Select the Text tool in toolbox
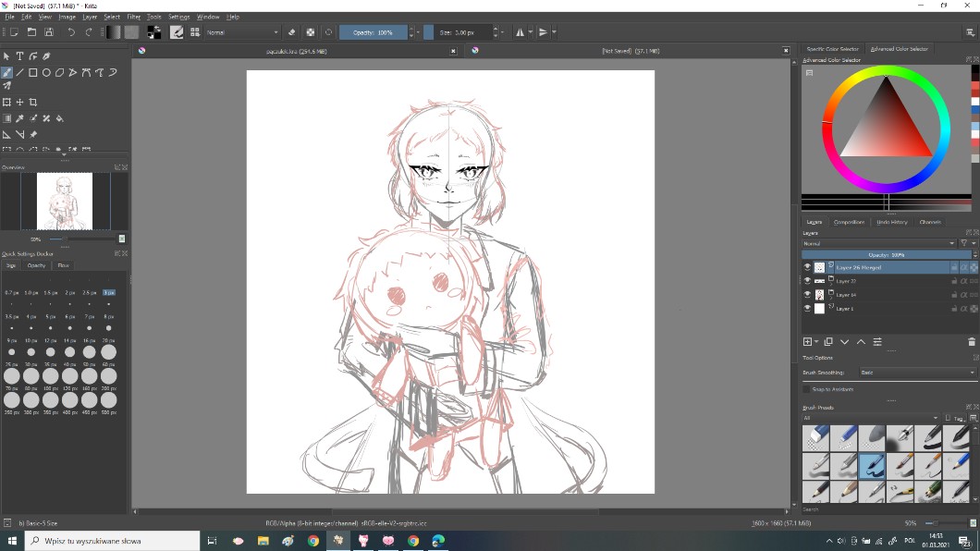Viewport: 980px width, 551px height. pyautogui.click(x=19, y=56)
